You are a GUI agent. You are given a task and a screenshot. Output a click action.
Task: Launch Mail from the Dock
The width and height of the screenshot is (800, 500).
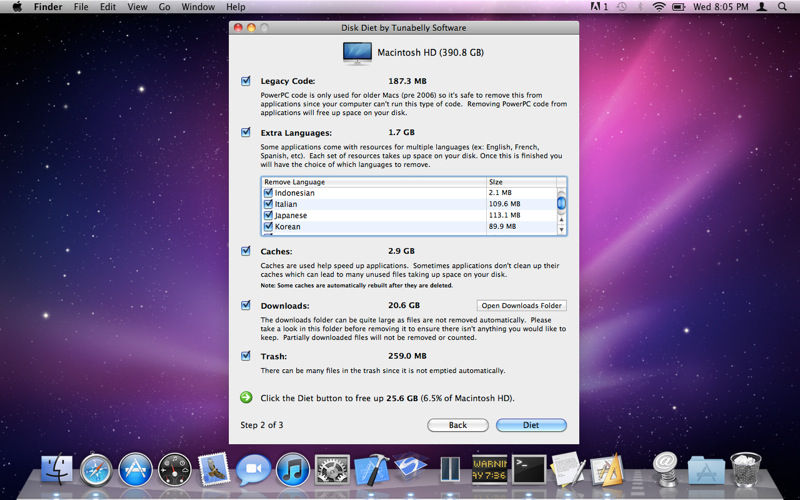214,469
